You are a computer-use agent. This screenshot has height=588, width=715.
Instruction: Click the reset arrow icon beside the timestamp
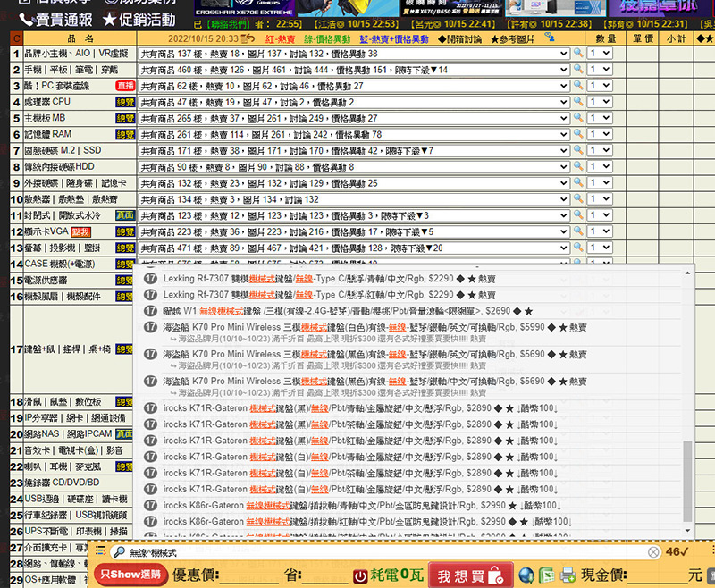(x=248, y=38)
